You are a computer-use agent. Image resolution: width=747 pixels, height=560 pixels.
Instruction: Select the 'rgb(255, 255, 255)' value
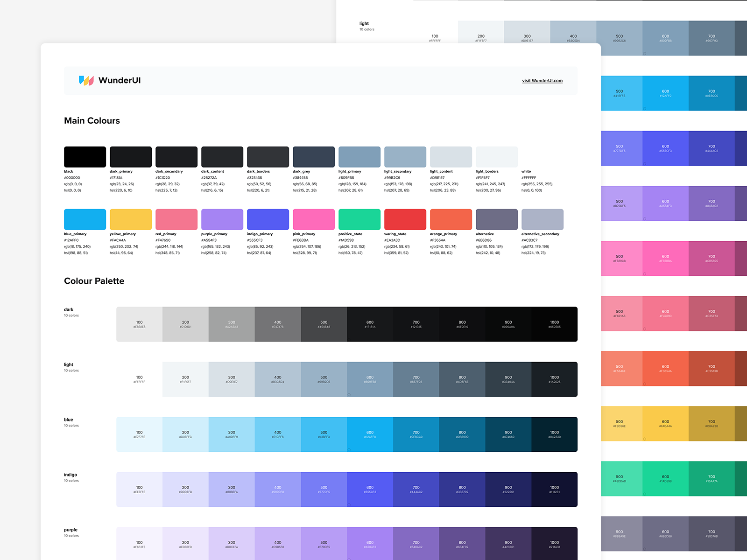point(537,184)
